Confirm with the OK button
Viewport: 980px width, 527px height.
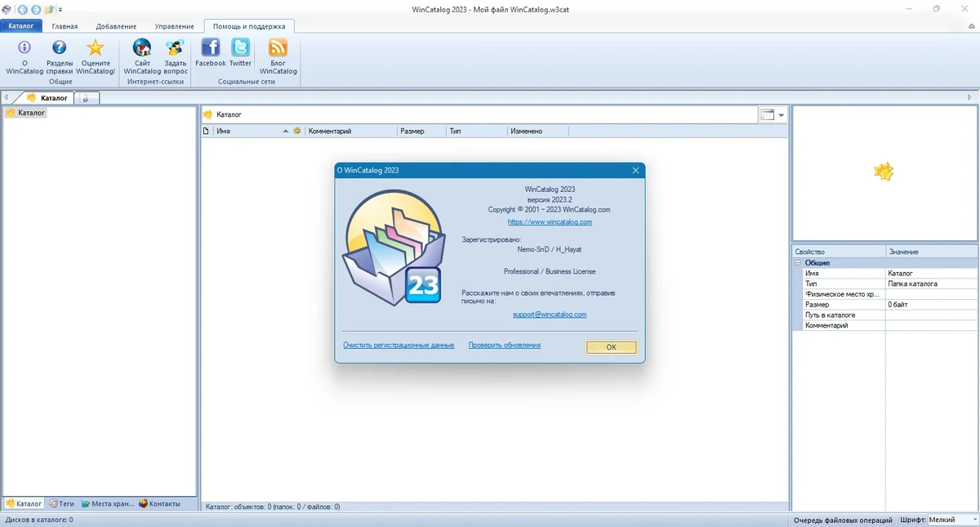[611, 347]
